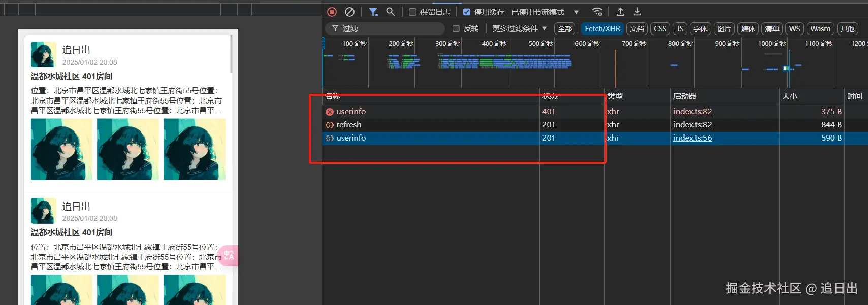868x305 pixels.
Task: Click avatar of second 追日出 post
Action: 44,211
